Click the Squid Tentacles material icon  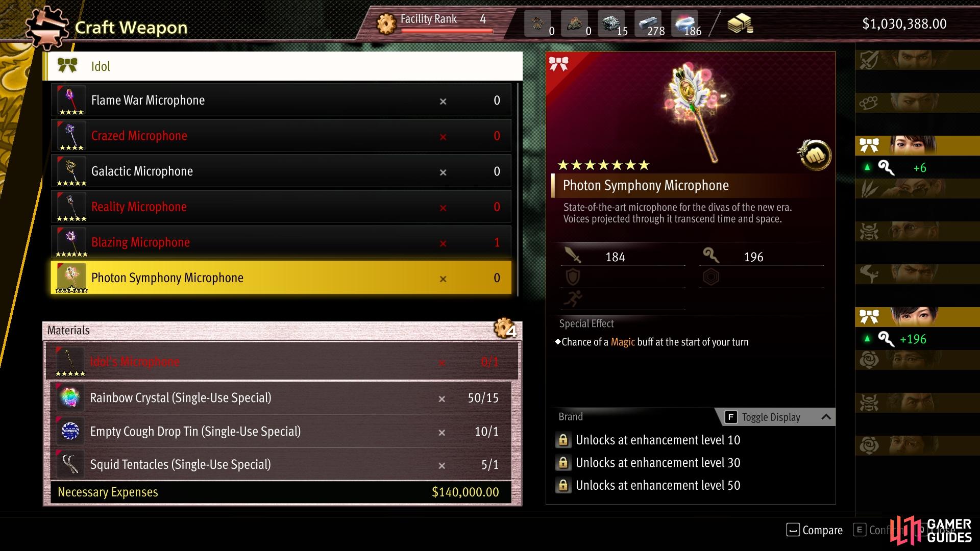coord(70,465)
